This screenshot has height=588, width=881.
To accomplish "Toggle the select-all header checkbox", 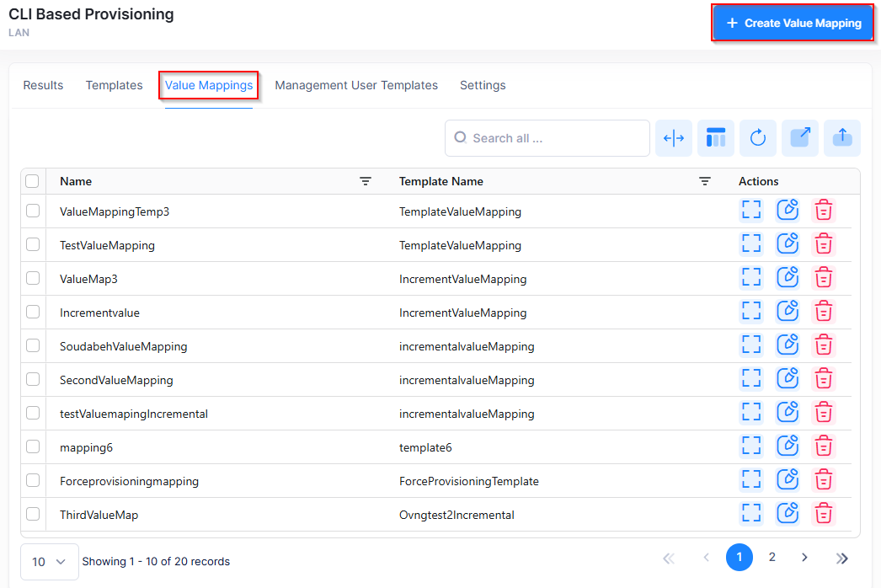I will [x=33, y=181].
